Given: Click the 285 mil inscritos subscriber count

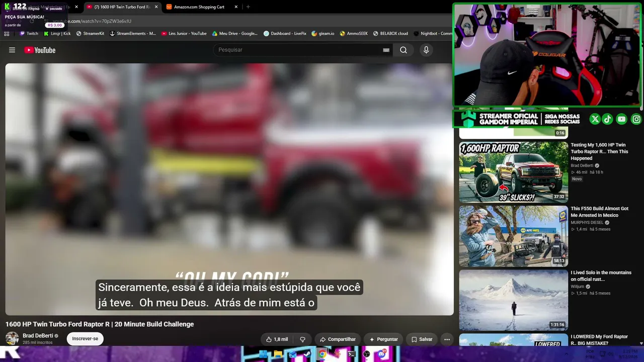Looking at the screenshot, I should 37,343.
